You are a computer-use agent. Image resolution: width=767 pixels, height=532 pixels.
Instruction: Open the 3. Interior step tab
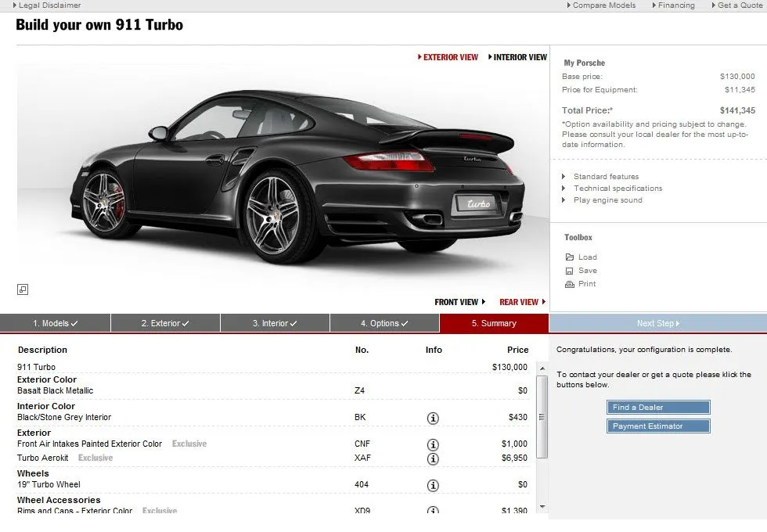pos(275,323)
